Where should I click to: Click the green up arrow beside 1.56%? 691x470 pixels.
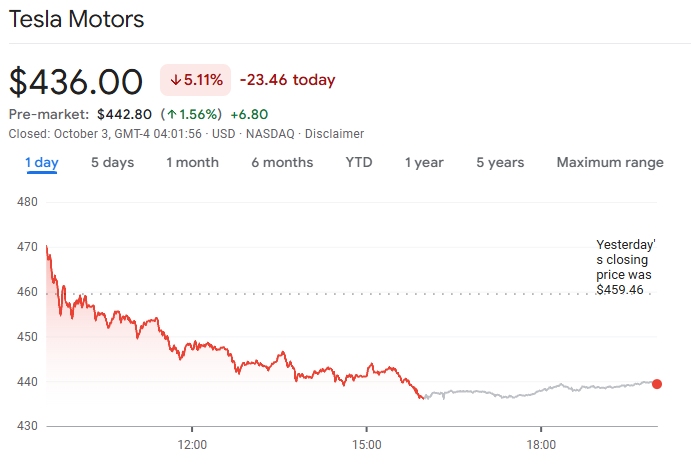(x=170, y=114)
